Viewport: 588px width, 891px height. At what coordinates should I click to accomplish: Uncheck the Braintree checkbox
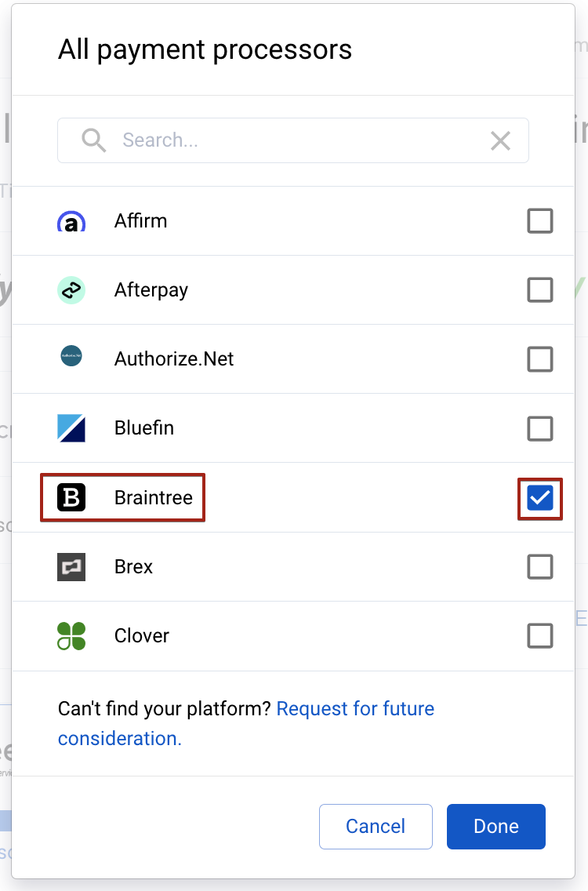pos(540,496)
